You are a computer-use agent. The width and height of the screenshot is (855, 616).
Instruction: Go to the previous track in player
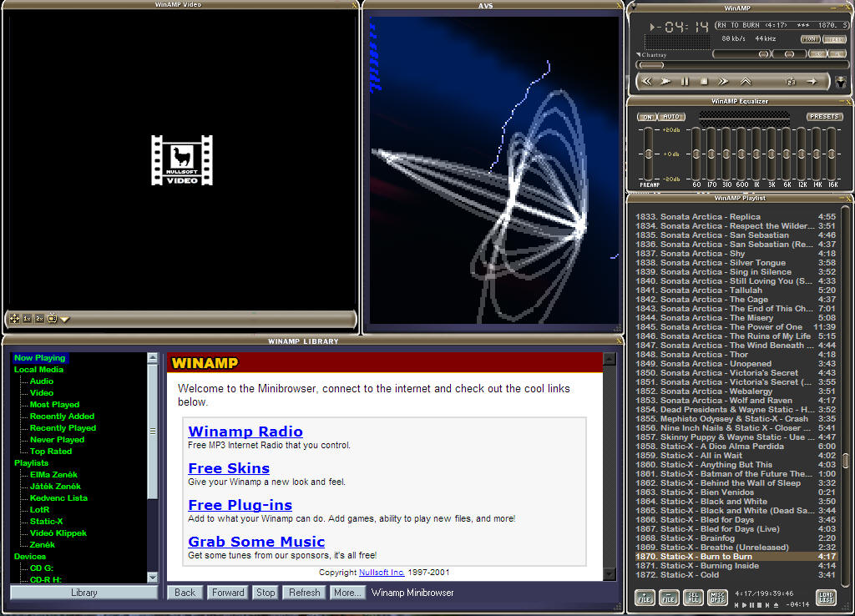(x=646, y=82)
